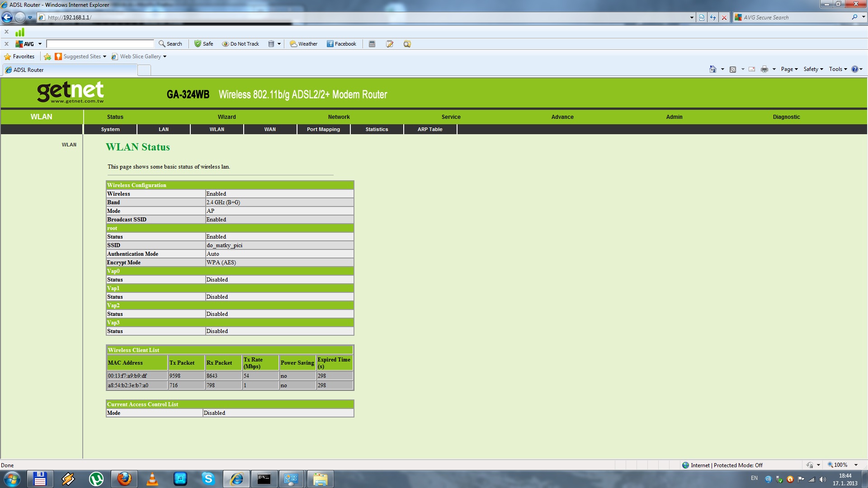This screenshot has width=868, height=488.
Task: Open the zoom level 100% dropdown
Action: pyautogui.click(x=856, y=465)
